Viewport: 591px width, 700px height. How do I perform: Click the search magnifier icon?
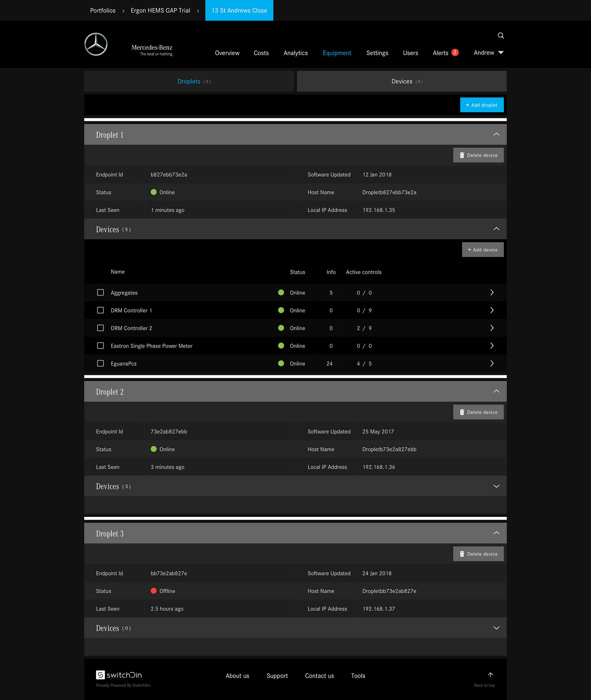(x=501, y=35)
